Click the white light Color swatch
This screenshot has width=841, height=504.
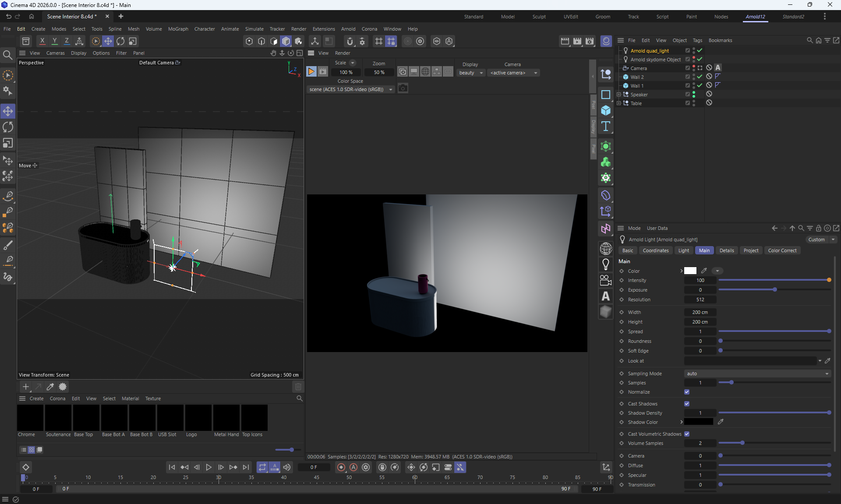point(690,271)
